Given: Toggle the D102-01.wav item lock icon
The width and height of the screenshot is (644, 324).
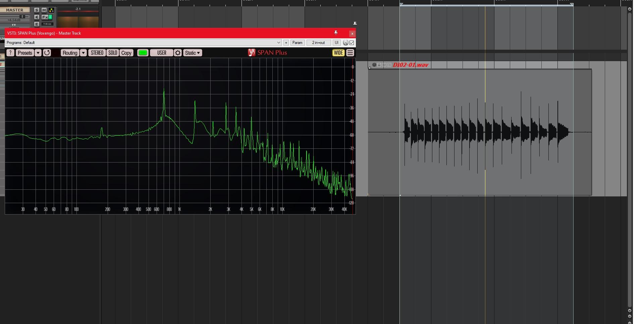Looking at the screenshot, I should click(x=379, y=65).
